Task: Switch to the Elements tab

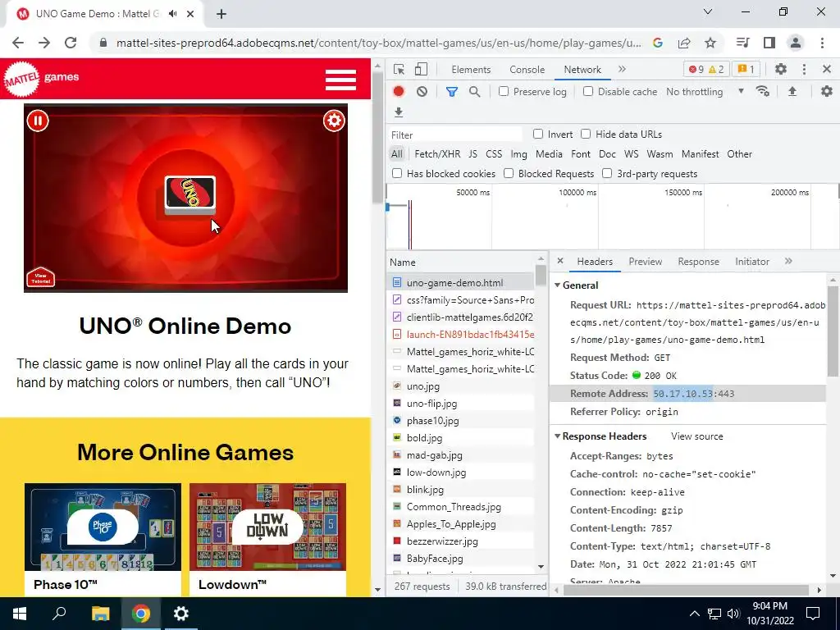Action: [471, 70]
